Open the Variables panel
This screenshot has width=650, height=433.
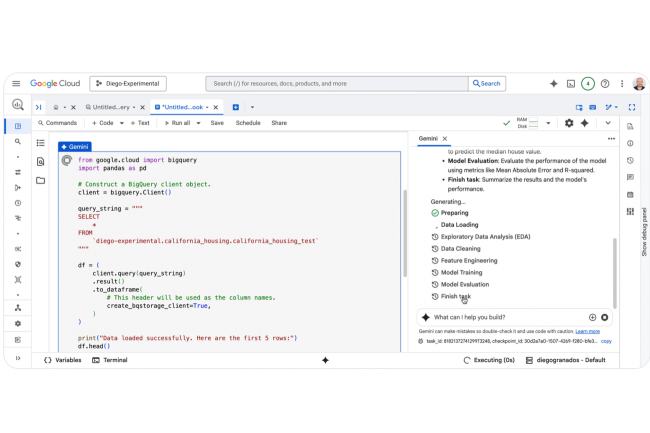(x=63, y=360)
